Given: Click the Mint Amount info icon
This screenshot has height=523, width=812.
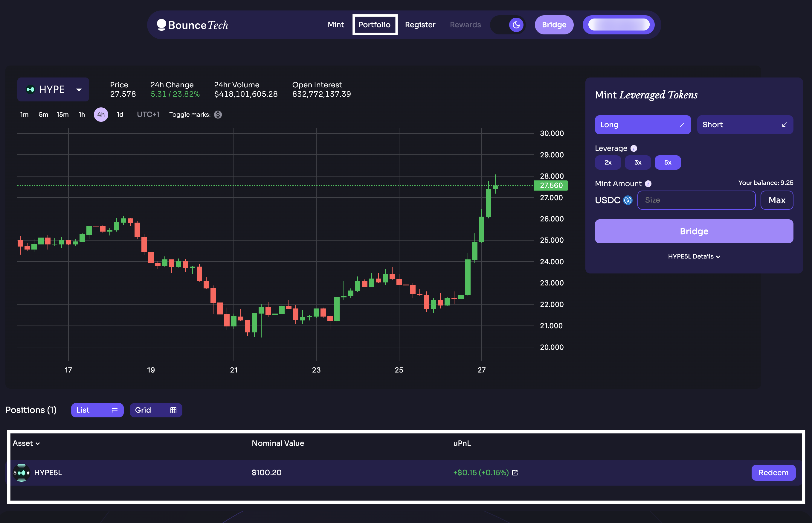Looking at the screenshot, I should coord(648,184).
